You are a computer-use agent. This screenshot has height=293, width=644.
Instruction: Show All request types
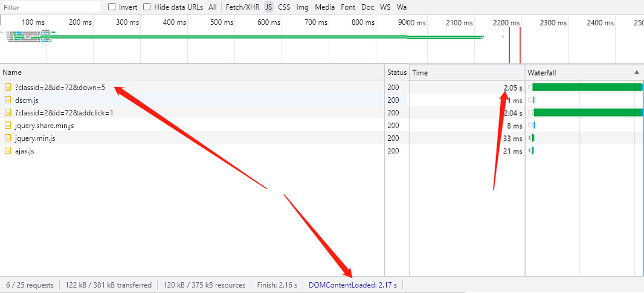(213, 7)
